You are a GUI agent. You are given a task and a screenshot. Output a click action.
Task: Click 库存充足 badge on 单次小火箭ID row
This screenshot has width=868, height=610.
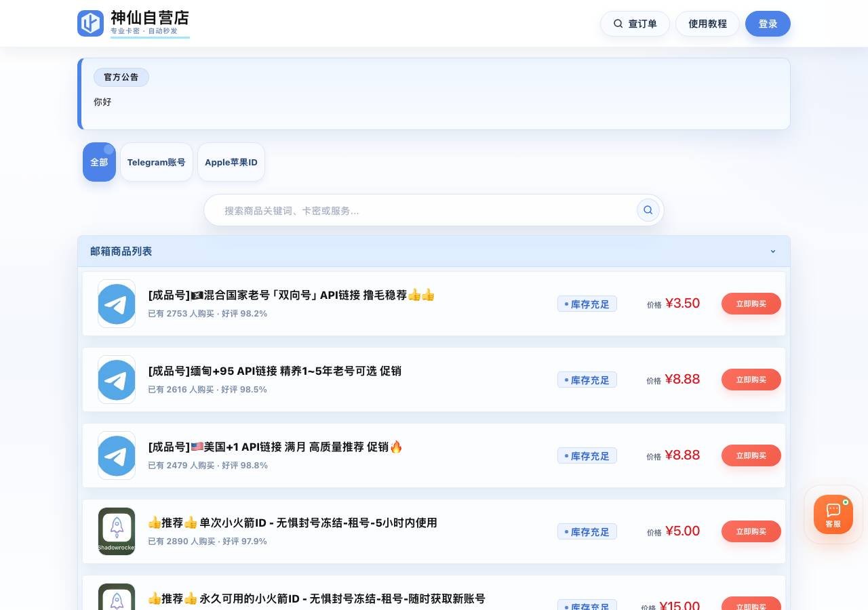pos(587,532)
